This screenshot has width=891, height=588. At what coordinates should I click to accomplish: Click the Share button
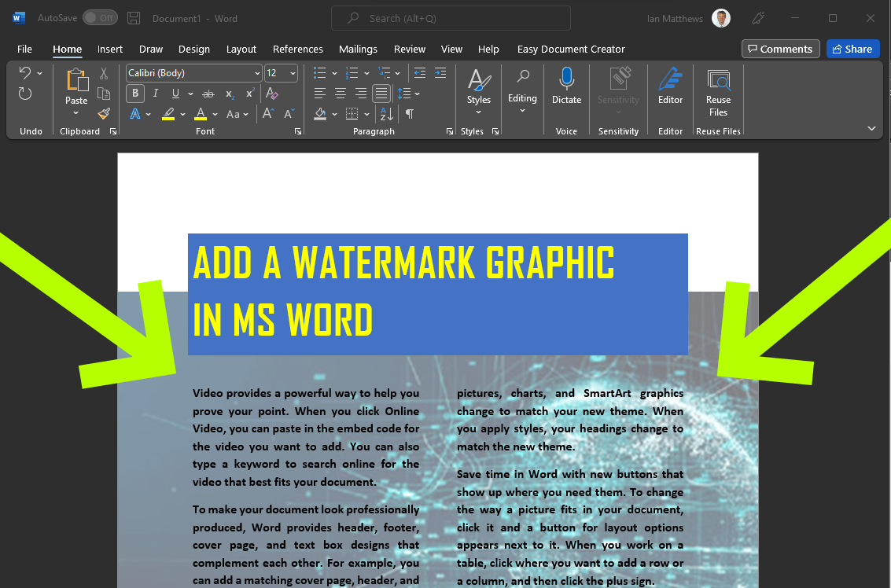852,49
